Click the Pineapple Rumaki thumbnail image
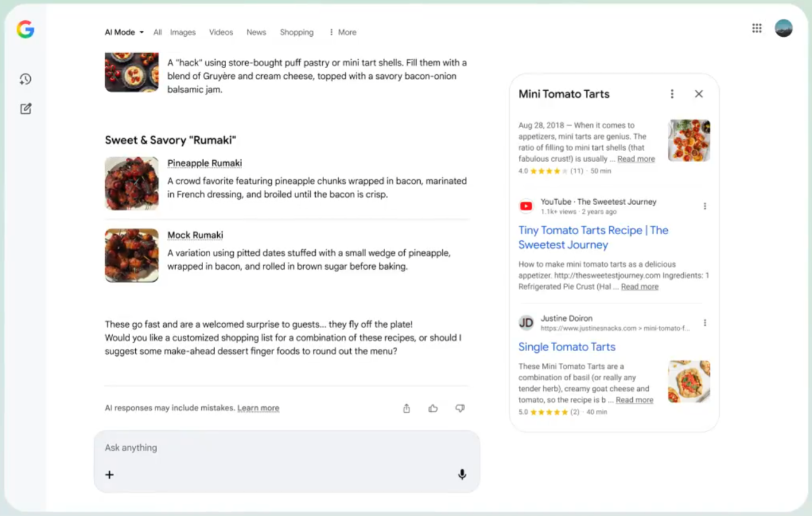 click(x=131, y=184)
